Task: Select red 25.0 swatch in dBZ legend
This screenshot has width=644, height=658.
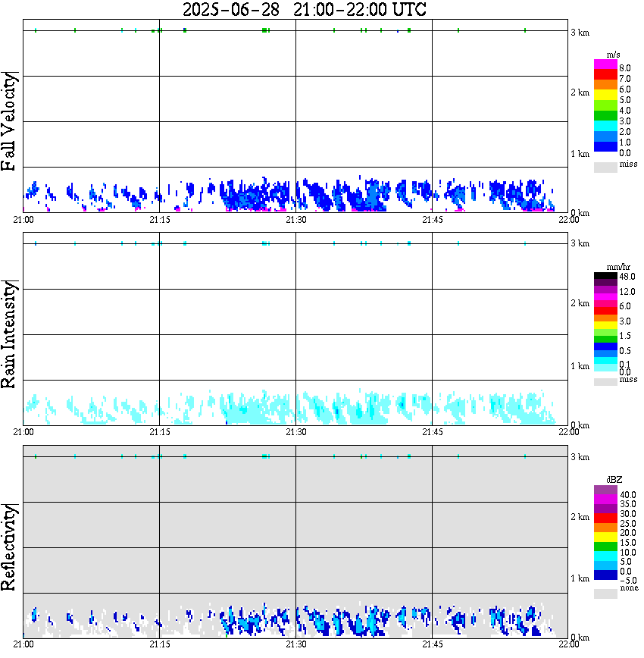Action: point(605,519)
